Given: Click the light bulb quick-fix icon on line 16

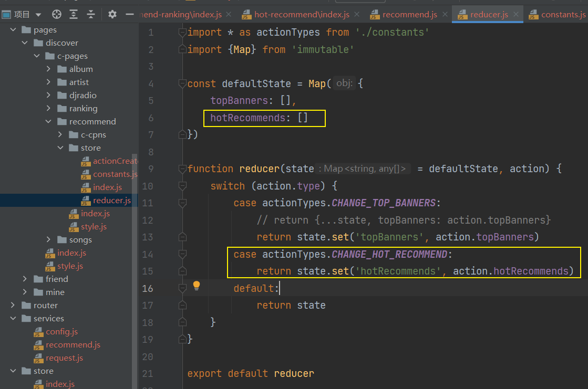Looking at the screenshot, I should click(196, 286).
